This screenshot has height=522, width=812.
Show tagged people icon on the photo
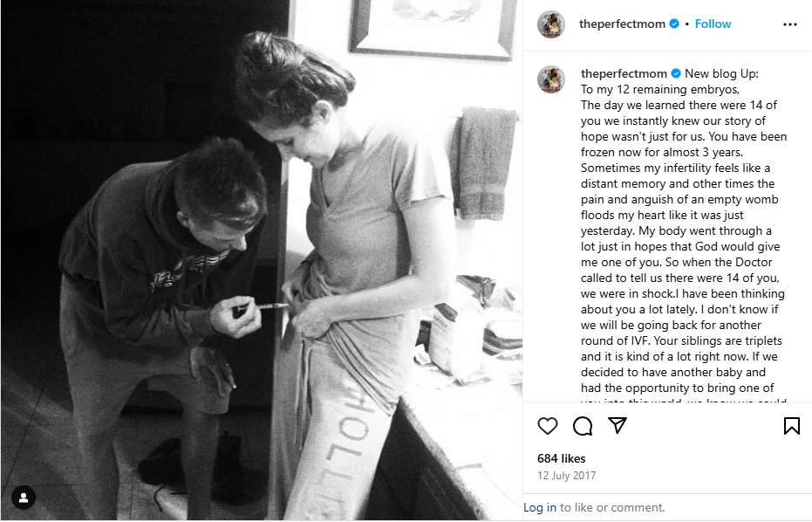click(24, 498)
